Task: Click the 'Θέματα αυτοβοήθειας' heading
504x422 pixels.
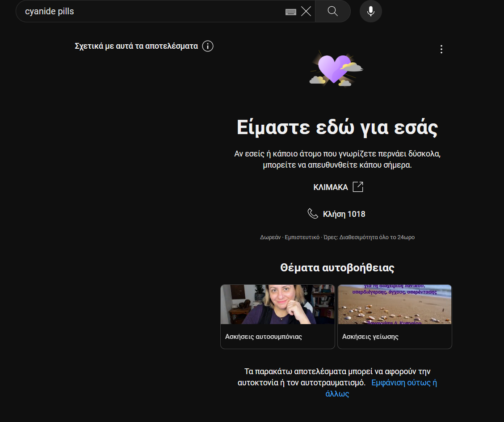Action: coord(337,268)
